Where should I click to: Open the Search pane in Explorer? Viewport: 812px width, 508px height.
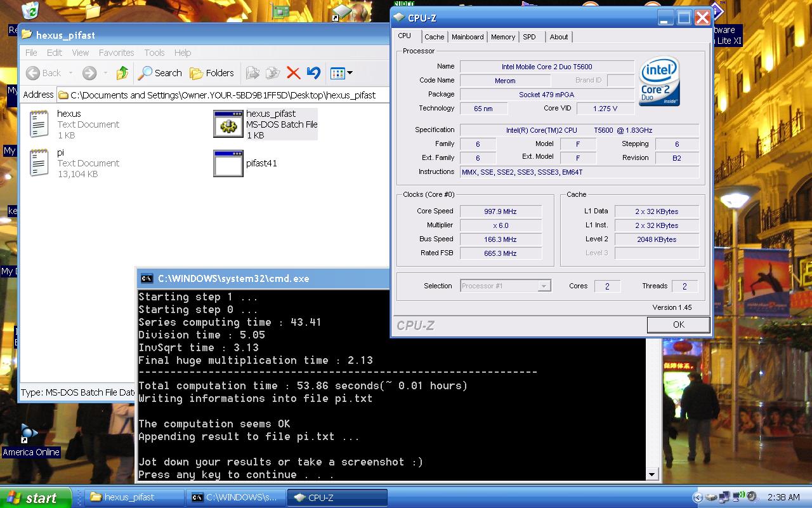tap(160, 73)
